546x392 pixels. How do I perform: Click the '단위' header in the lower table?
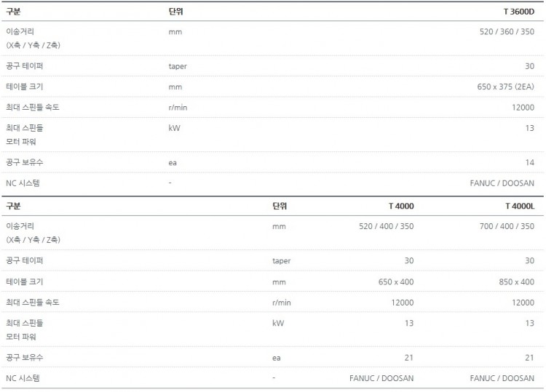(280, 206)
